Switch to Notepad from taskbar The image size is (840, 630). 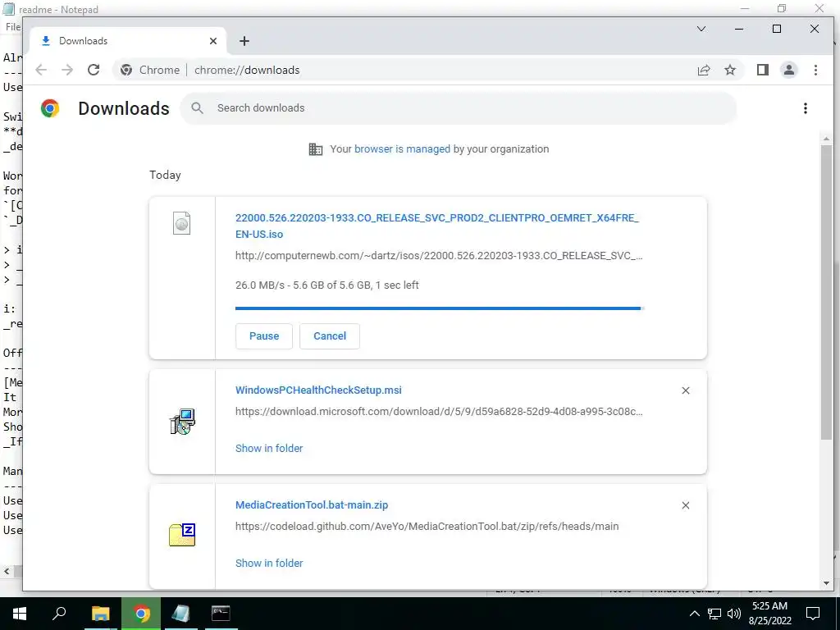[181, 614]
